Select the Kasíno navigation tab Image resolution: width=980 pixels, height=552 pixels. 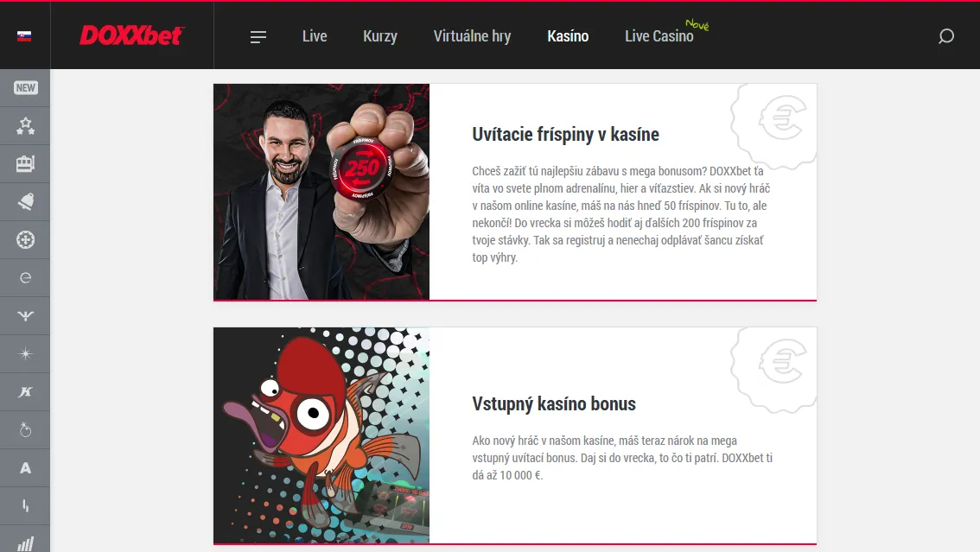pos(568,36)
